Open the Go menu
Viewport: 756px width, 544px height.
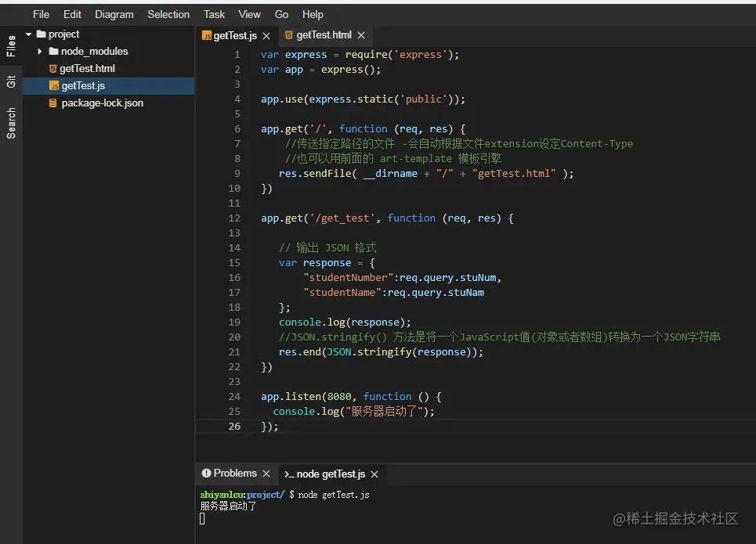tap(281, 14)
